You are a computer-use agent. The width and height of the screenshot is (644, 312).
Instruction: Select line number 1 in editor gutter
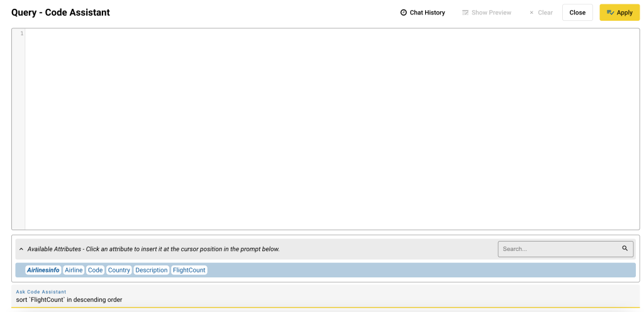21,33
